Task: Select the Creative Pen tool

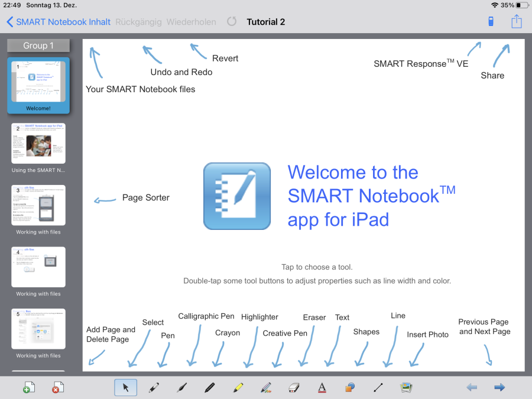Action: click(266, 388)
